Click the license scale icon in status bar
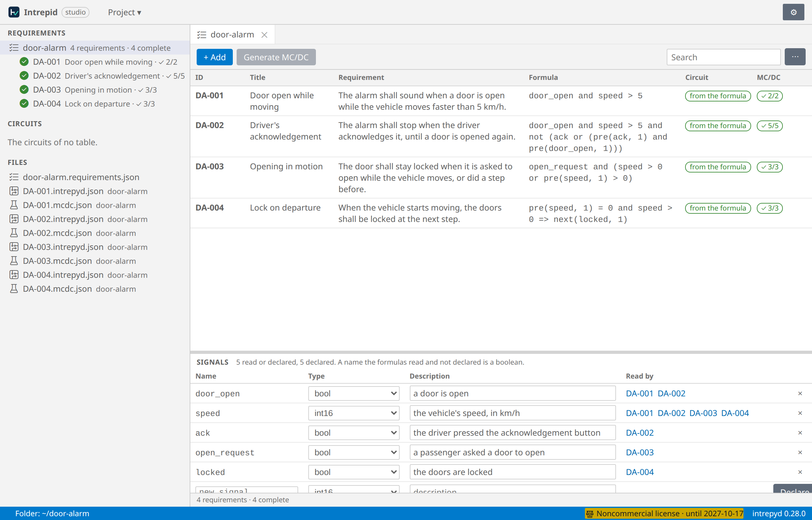Image resolution: width=812 pixels, height=520 pixels. click(589, 514)
